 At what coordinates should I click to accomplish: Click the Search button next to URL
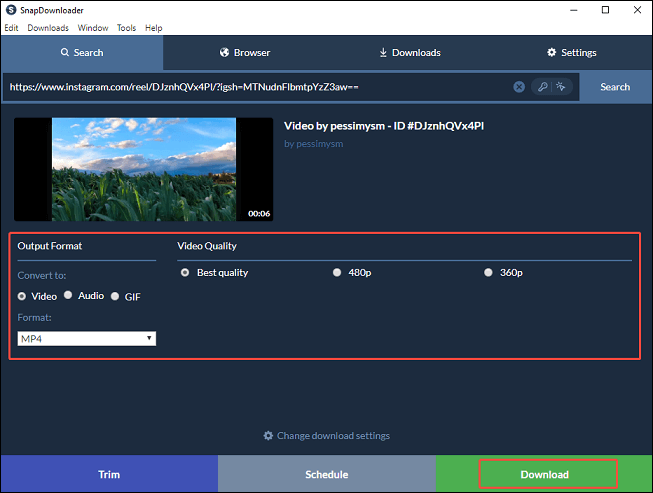click(615, 87)
